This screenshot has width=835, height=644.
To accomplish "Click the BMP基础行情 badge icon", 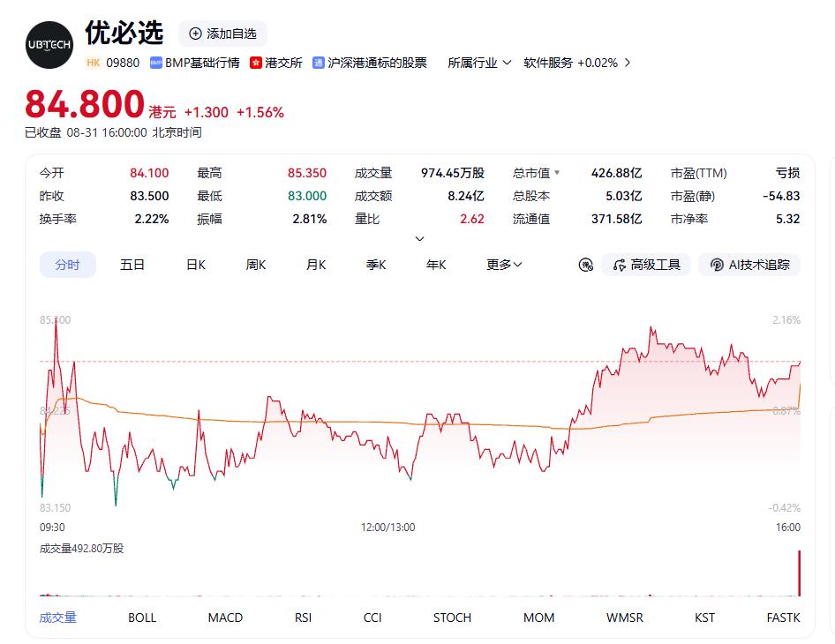I will 155,63.
